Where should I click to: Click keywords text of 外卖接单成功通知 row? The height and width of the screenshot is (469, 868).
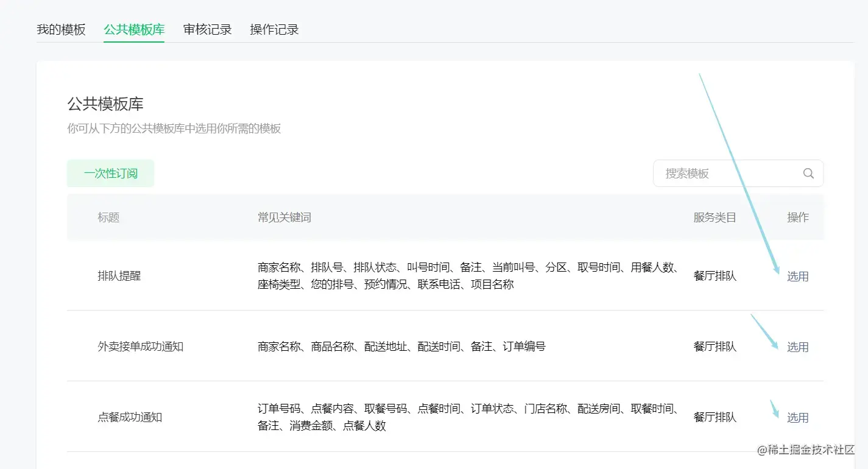401,347
